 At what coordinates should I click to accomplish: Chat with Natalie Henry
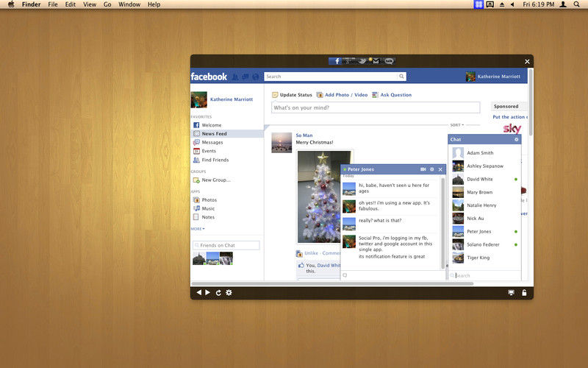(484, 205)
